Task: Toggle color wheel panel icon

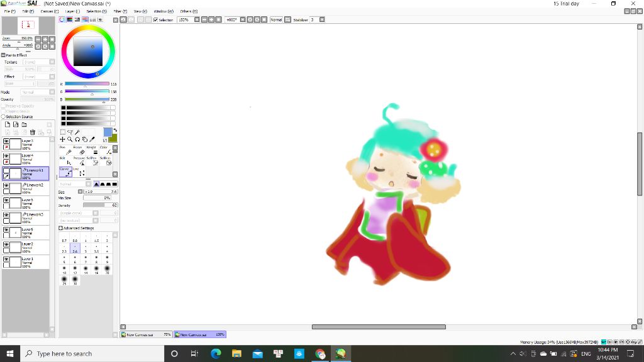Action: pyautogui.click(x=62, y=19)
